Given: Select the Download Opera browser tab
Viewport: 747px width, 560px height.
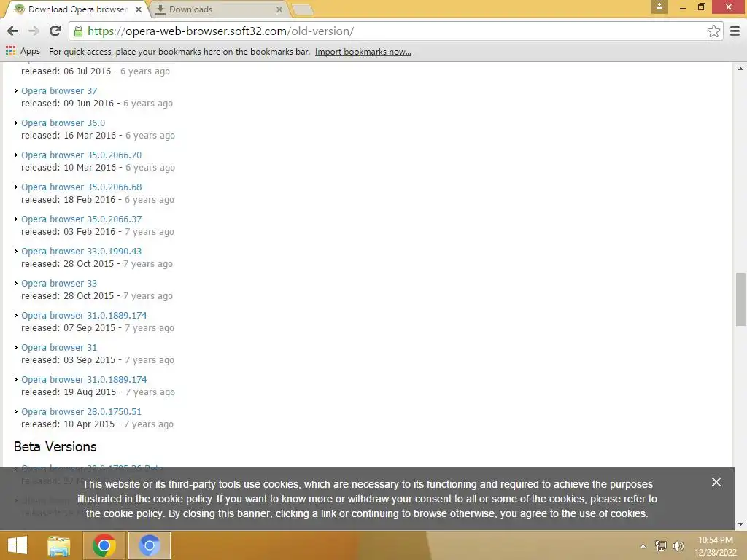Looking at the screenshot, I should pyautogui.click(x=77, y=9).
